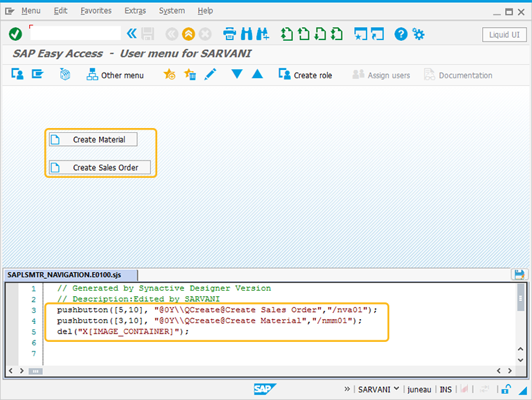Open the Extras menu
The height and width of the screenshot is (400, 532).
pos(135,11)
